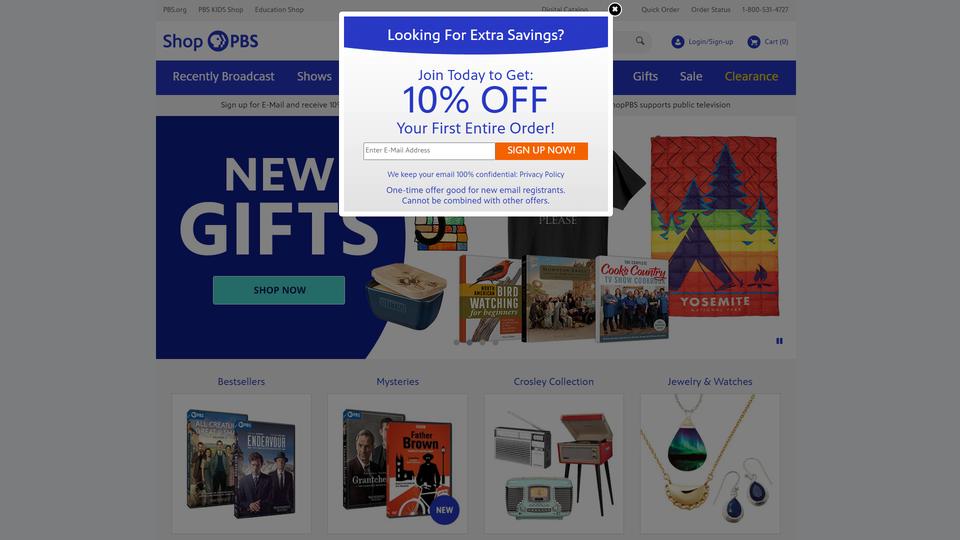The height and width of the screenshot is (540, 960).
Task: Focus the Enter E-Mail Address field
Action: coord(429,151)
